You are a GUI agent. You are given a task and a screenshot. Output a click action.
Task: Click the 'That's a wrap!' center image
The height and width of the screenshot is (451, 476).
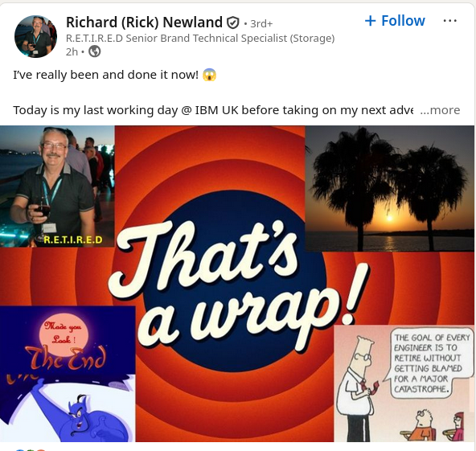click(224, 282)
